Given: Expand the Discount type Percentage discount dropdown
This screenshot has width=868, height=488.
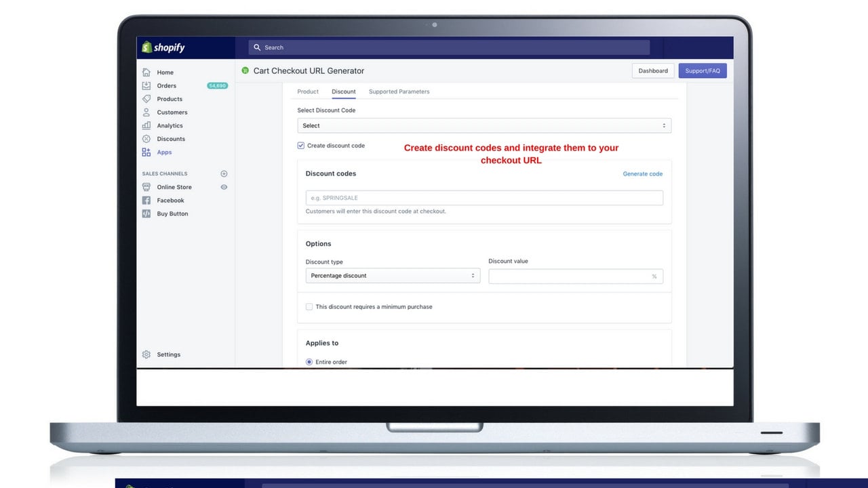Looking at the screenshot, I should [x=393, y=276].
